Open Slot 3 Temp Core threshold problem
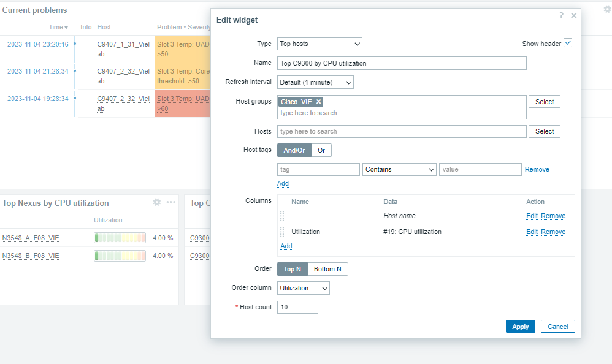Image resolution: width=612 pixels, height=364 pixels. tap(183, 76)
